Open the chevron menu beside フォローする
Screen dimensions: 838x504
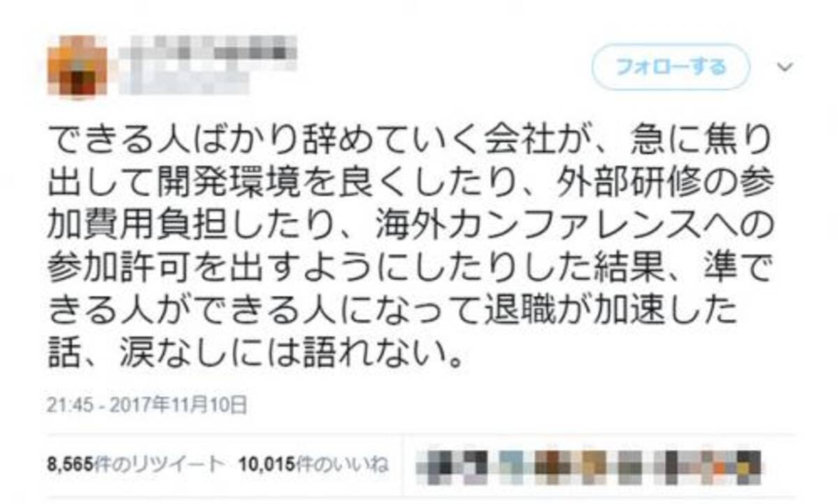(x=786, y=67)
